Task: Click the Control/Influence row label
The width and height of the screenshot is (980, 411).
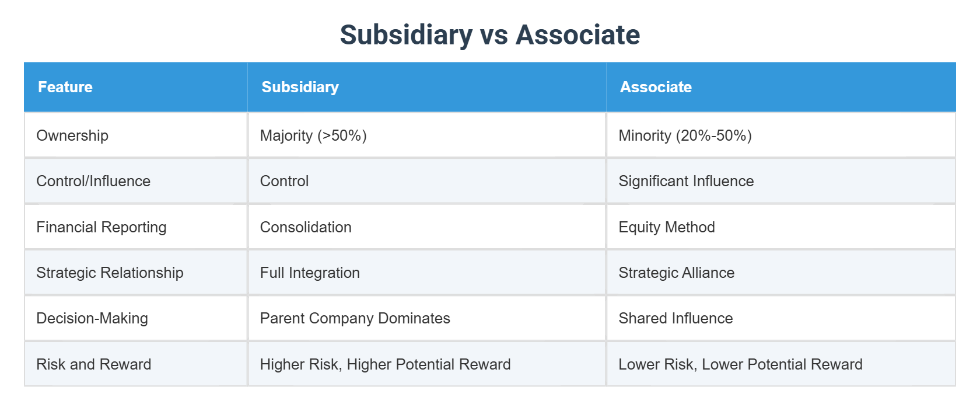Action: (93, 181)
